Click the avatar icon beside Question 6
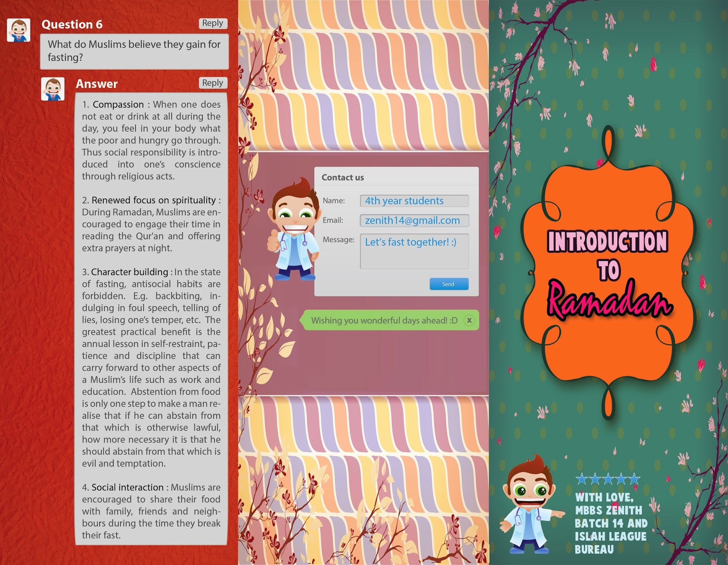The height and width of the screenshot is (565, 728). [19, 30]
